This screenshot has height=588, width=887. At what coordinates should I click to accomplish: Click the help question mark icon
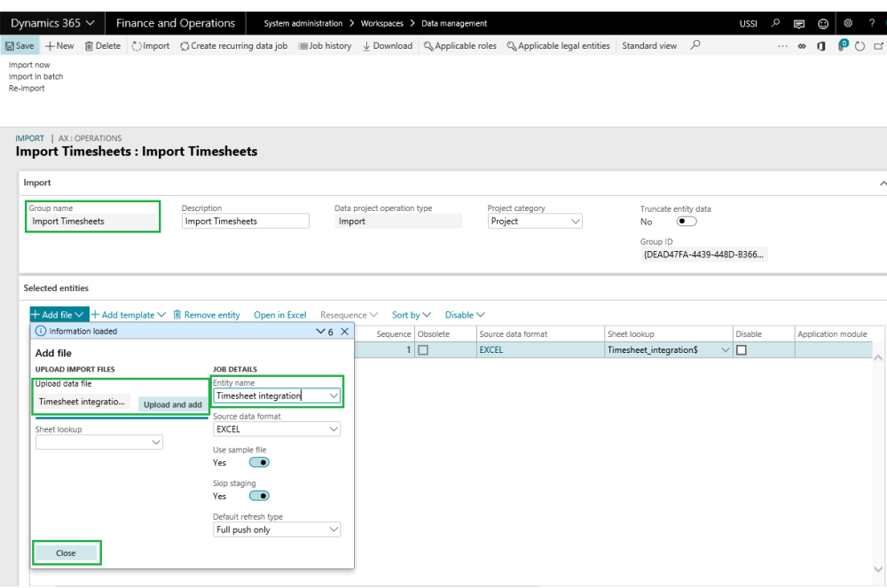871,23
